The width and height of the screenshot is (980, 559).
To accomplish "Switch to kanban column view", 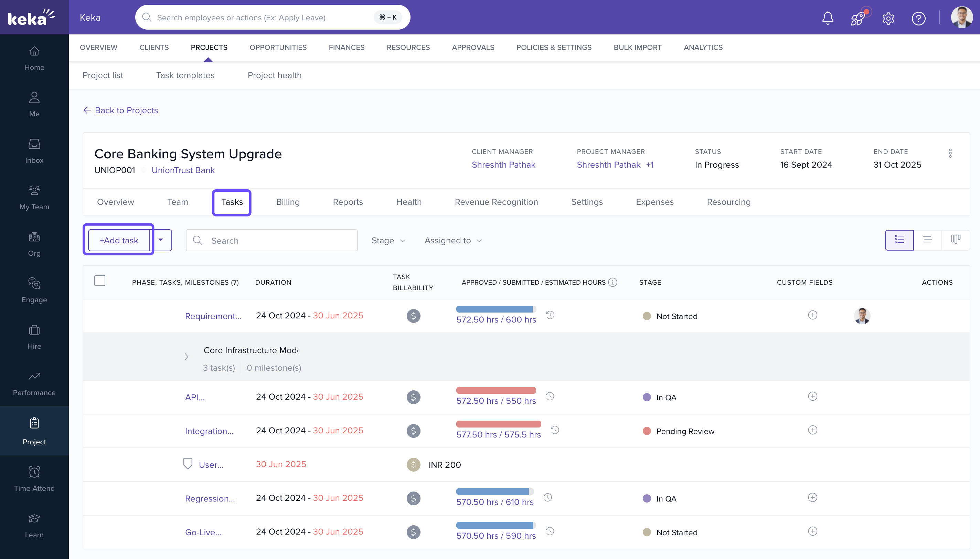I will click(956, 240).
